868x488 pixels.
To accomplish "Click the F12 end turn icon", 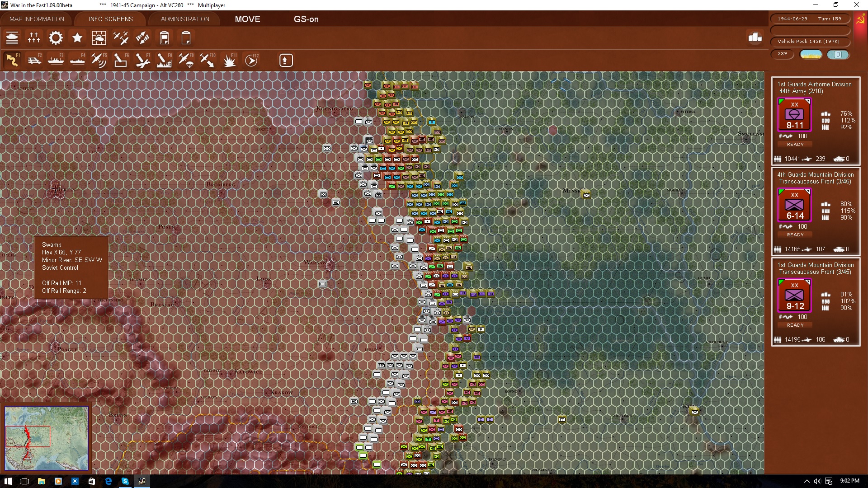I will (251, 60).
